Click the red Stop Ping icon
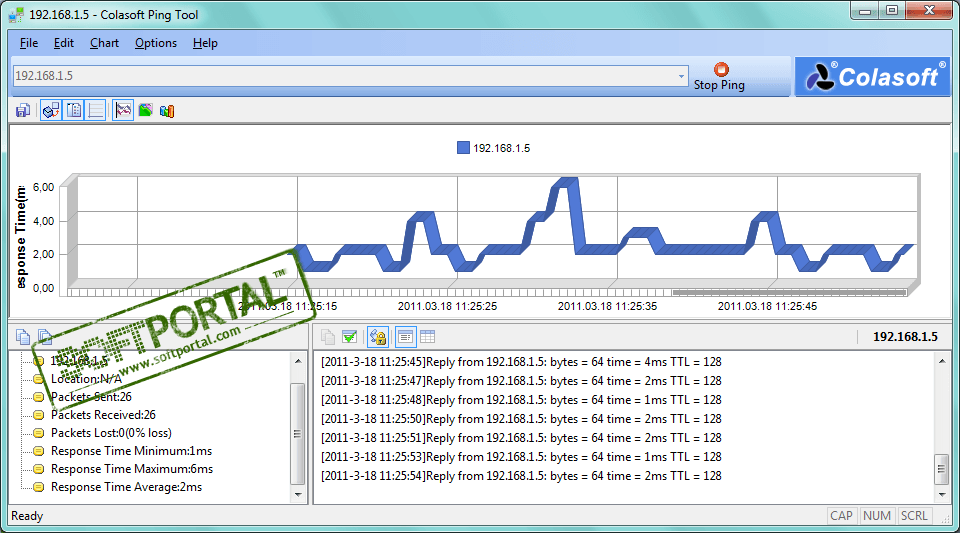 point(721,69)
